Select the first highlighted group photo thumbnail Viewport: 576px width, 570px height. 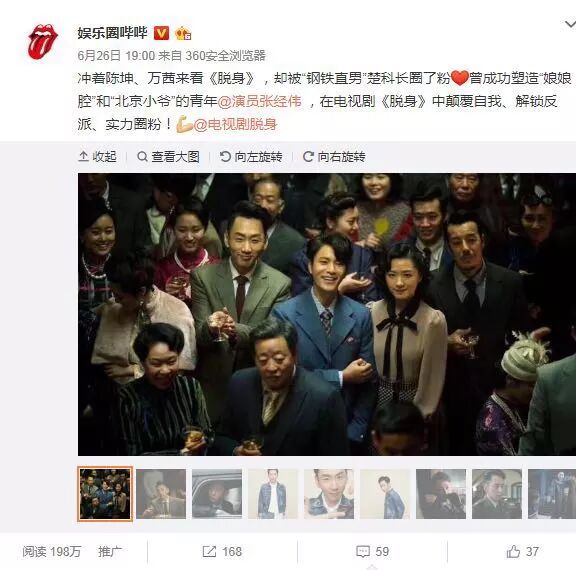pyautogui.click(x=105, y=494)
